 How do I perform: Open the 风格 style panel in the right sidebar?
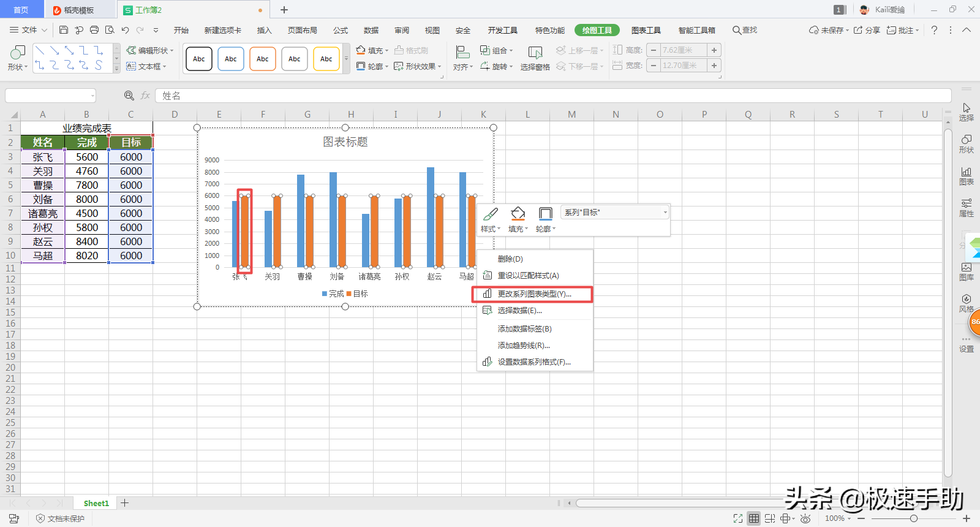point(967,303)
